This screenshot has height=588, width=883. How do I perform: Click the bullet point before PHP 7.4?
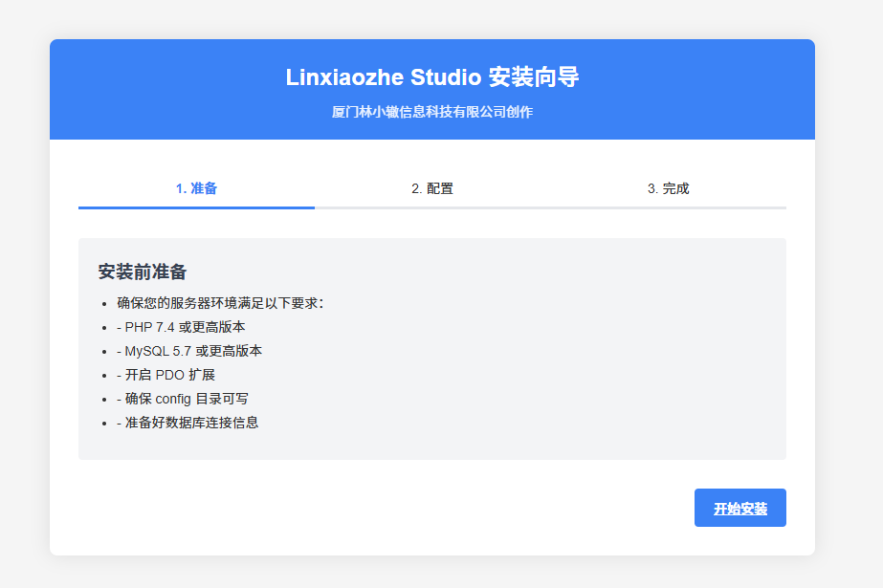pos(104,327)
